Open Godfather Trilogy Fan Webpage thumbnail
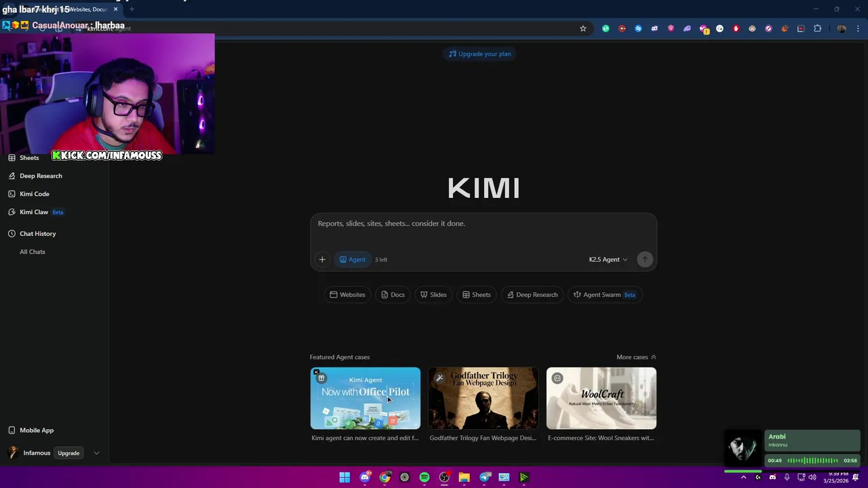The width and height of the screenshot is (868, 488). coord(484,399)
